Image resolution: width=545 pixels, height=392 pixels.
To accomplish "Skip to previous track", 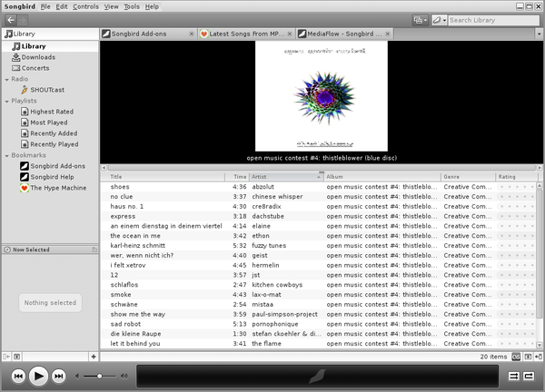I will [18, 376].
